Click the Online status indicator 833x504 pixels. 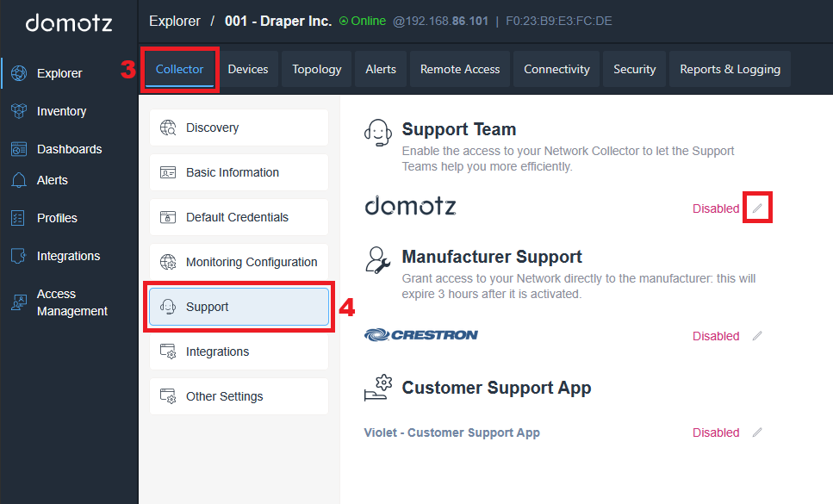[x=363, y=21]
